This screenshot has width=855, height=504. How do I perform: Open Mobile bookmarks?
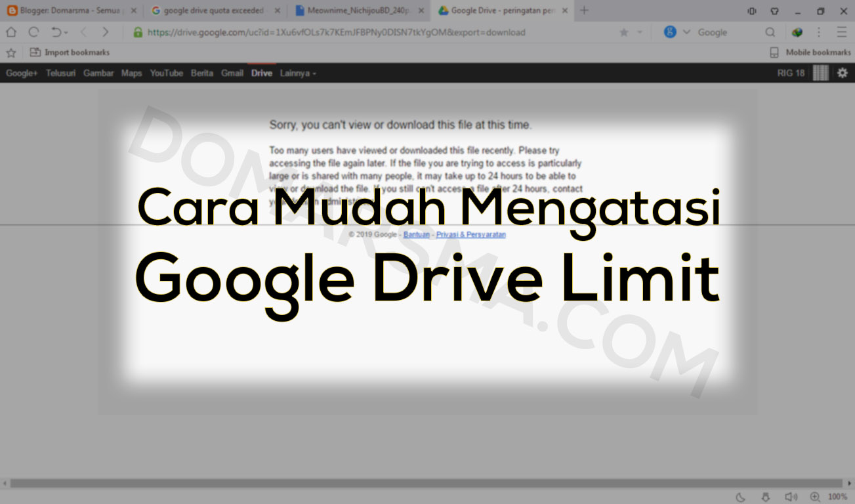[811, 52]
